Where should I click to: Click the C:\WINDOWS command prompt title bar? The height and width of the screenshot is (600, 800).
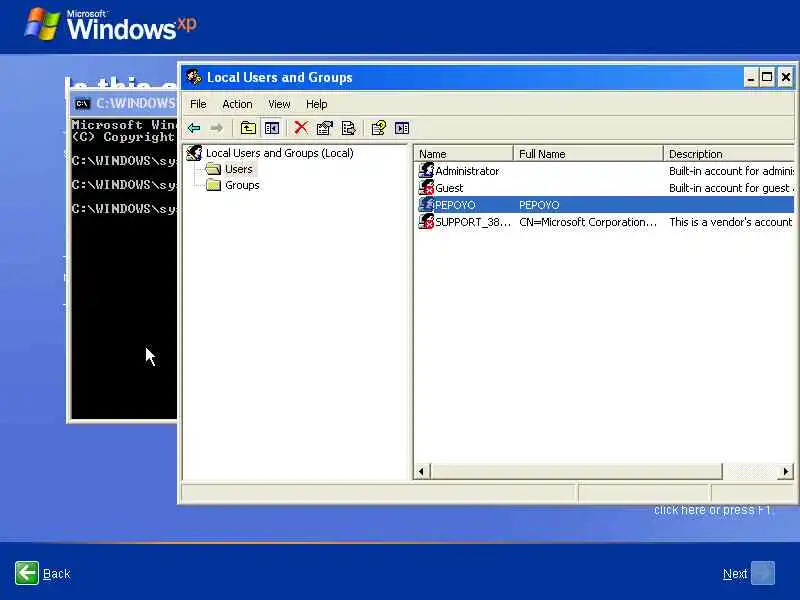pyautogui.click(x=123, y=104)
